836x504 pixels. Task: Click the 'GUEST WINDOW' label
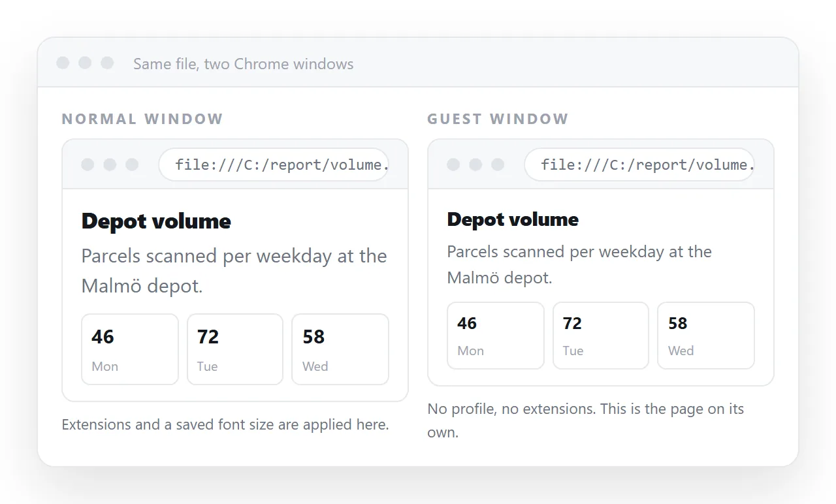[498, 119]
